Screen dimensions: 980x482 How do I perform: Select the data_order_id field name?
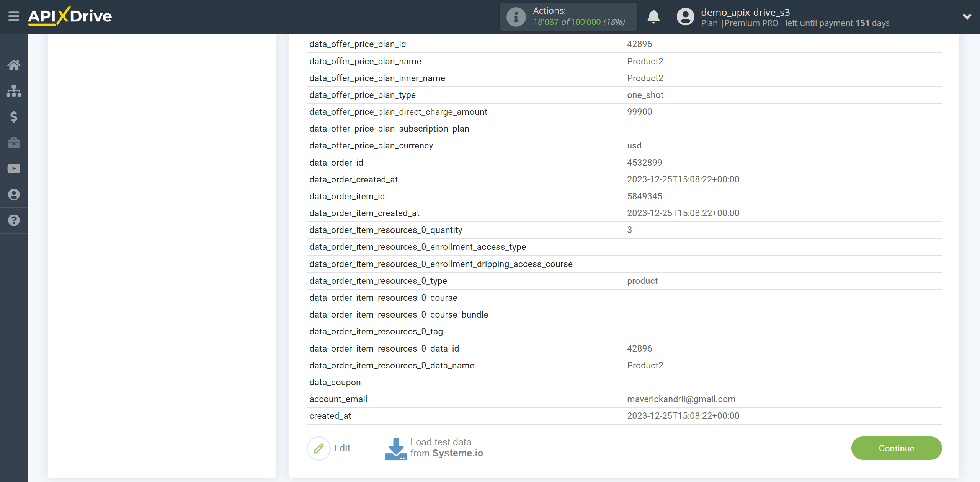pyautogui.click(x=336, y=163)
